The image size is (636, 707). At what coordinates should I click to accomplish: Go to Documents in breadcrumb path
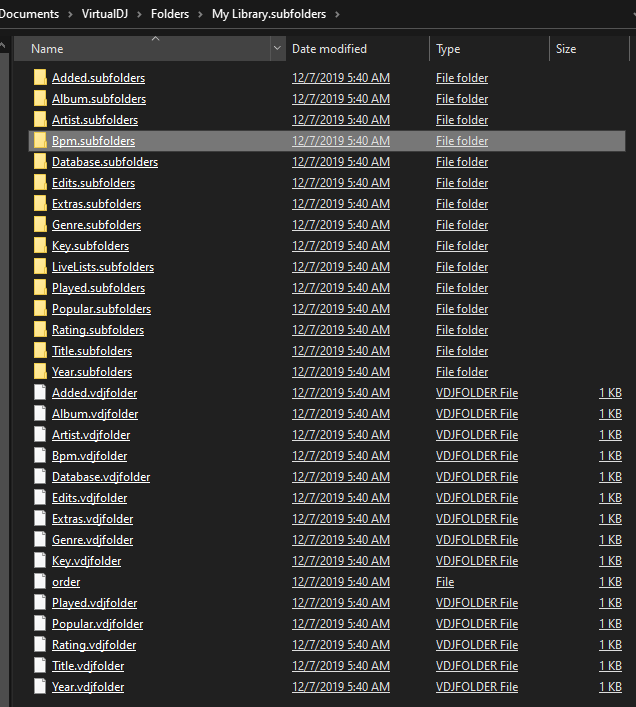[x=29, y=14]
